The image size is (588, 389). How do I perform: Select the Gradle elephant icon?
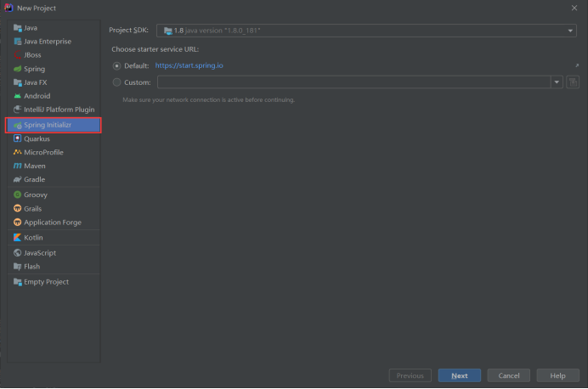point(17,179)
